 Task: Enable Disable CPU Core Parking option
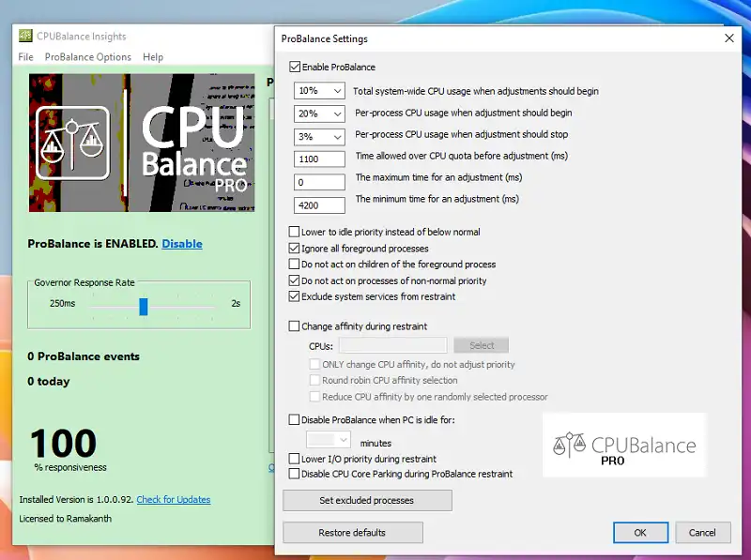tap(295, 474)
